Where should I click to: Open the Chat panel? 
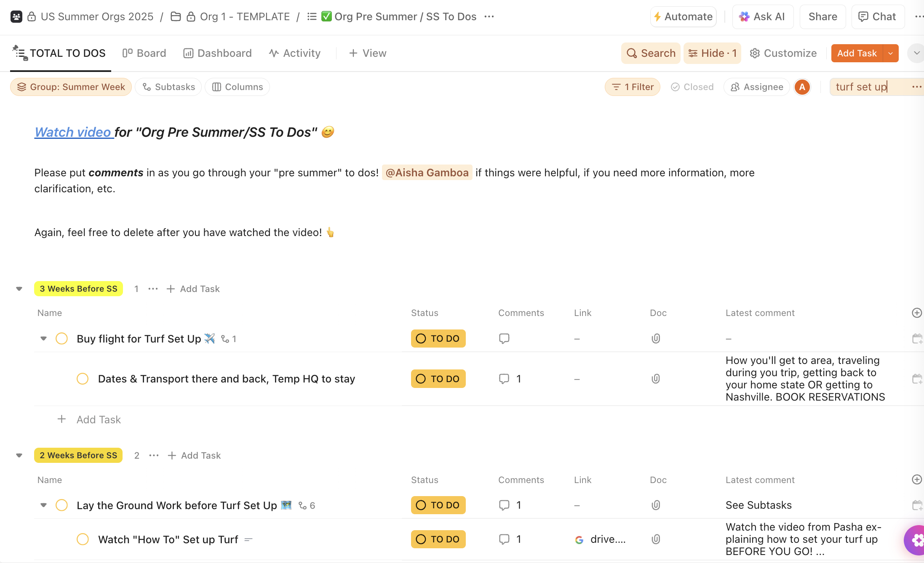(x=878, y=17)
